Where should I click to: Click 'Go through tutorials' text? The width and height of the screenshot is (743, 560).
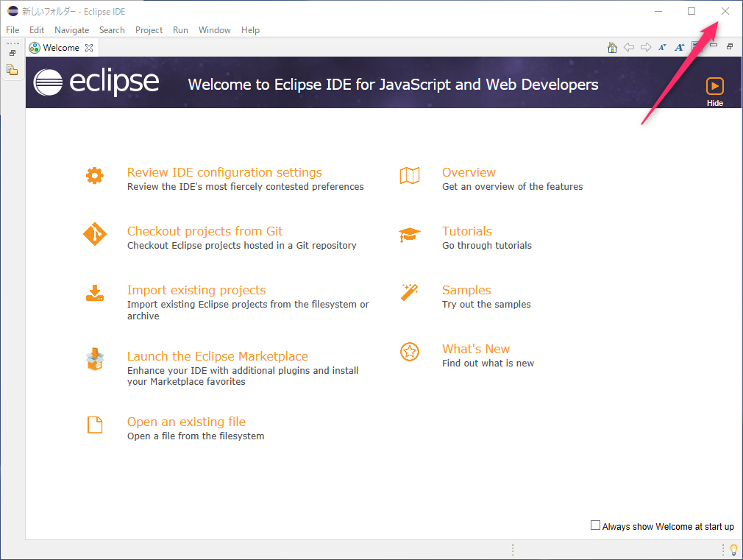click(x=487, y=246)
